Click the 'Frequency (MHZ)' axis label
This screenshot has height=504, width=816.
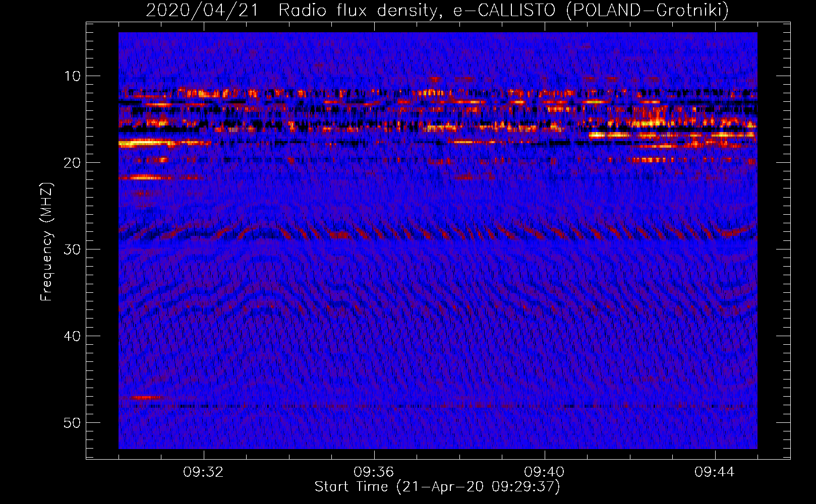click(x=46, y=242)
